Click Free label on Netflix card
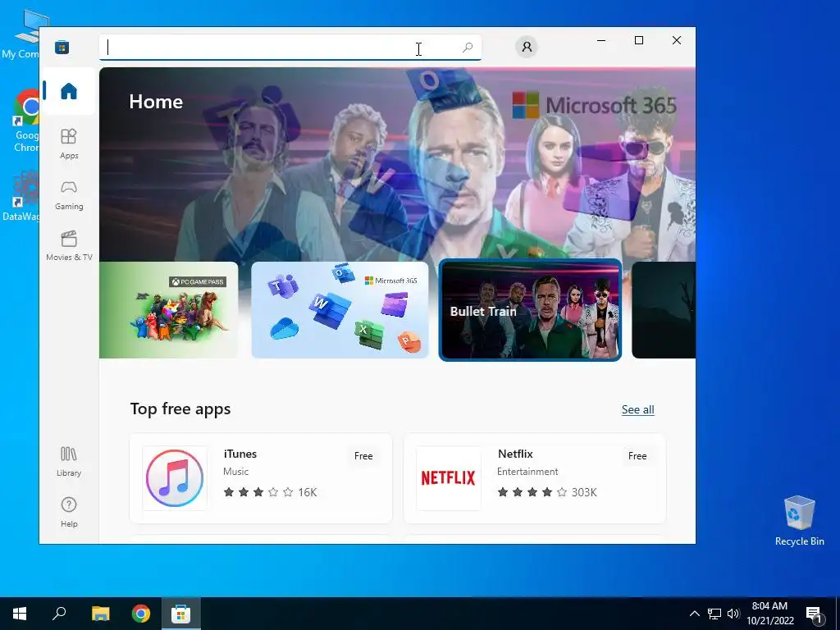The width and height of the screenshot is (840, 630). tap(637, 456)
